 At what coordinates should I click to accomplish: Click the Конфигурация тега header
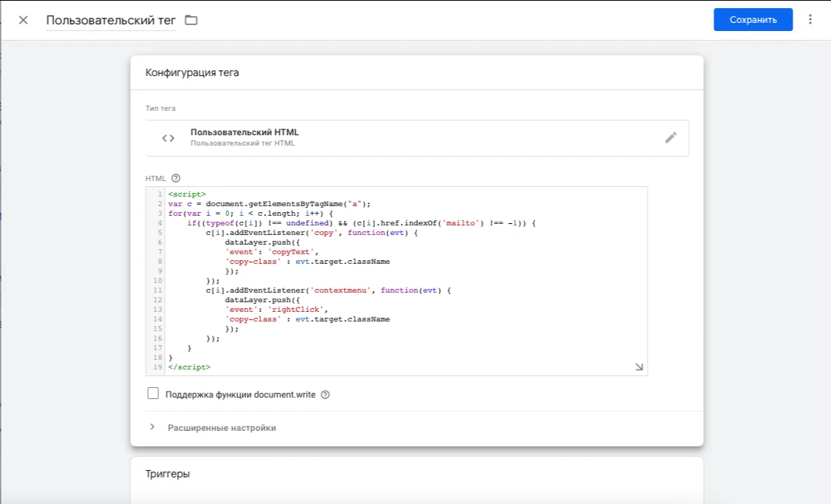[192, 72]
